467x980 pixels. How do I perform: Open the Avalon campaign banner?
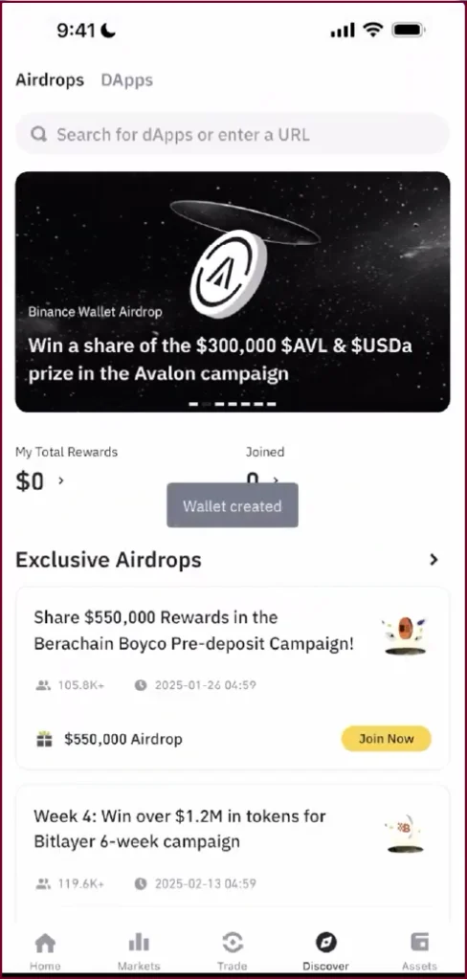click(233, 292)
